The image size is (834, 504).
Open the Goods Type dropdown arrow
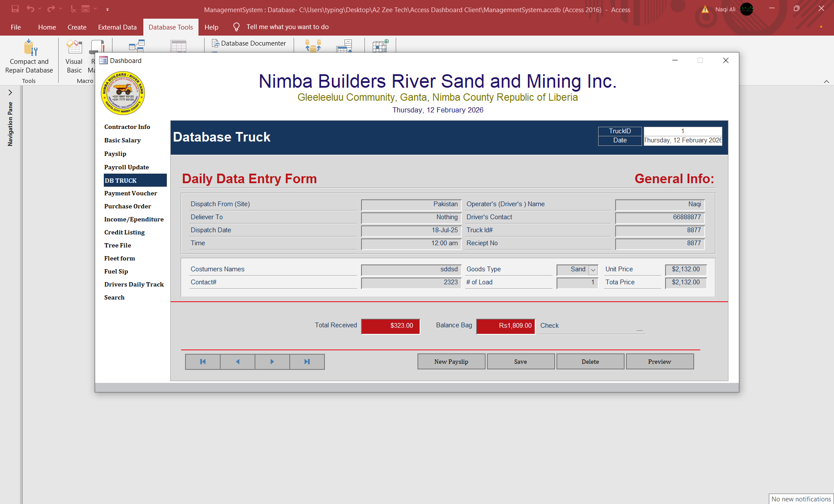(593, 270)
